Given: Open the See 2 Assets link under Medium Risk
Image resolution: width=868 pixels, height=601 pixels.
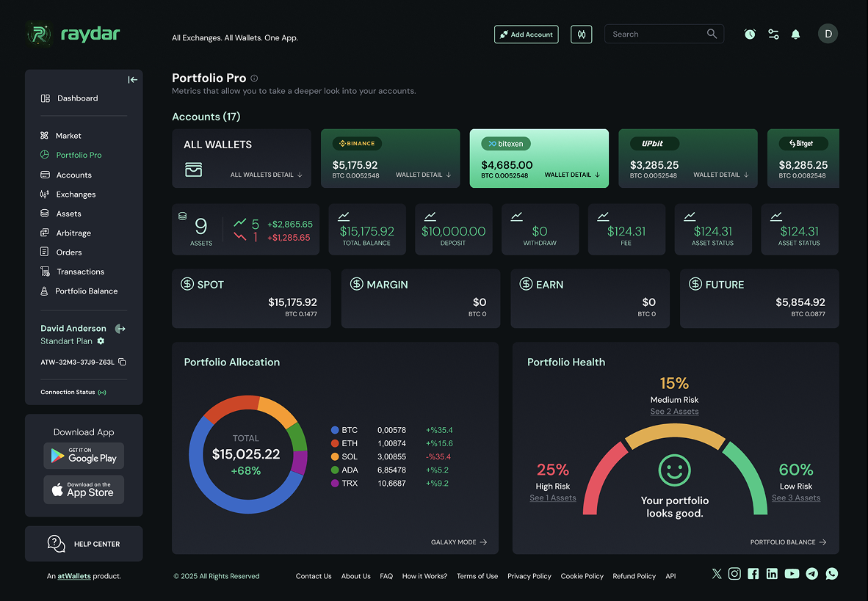Looking at the screenshot, I should point(674,412).
